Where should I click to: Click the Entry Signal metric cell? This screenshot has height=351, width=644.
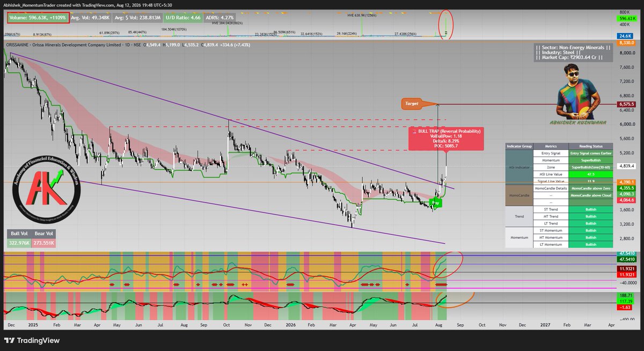tap(550, 153)
